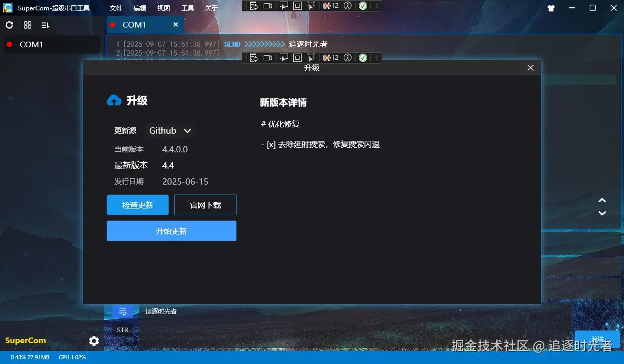Viewport: 624px width, 364px height.
Task: Click green checkmark icon in title bar toolbar
Action: pyautogui.click(x=363, y=6)
